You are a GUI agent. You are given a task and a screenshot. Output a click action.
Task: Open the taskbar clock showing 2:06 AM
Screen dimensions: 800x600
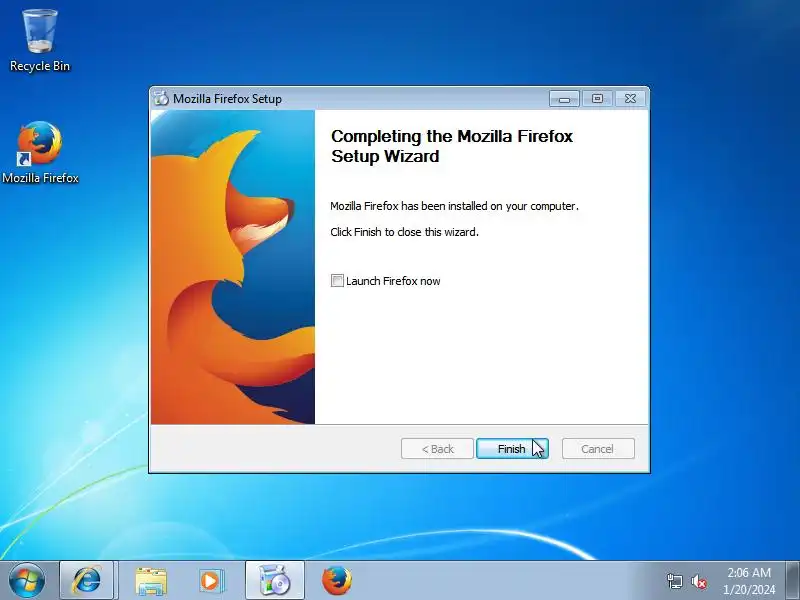(748, 581)
